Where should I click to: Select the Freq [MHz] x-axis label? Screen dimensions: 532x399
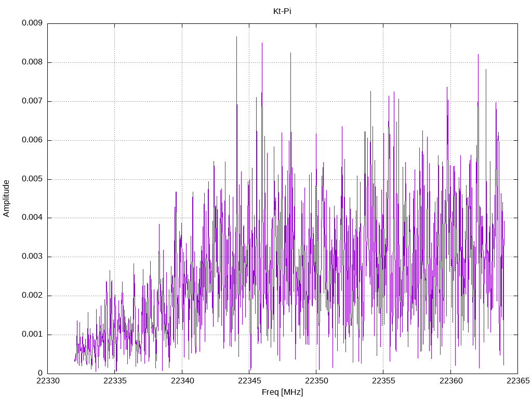click(x=282, y=392)
